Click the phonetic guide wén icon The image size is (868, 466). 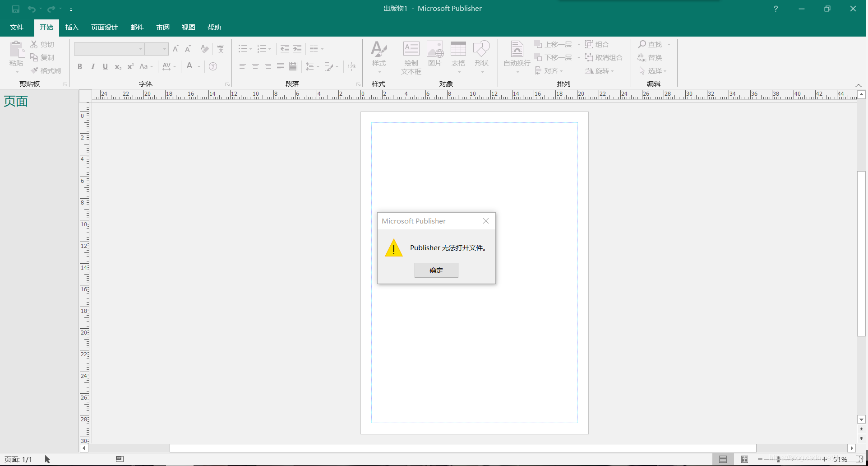221,49
